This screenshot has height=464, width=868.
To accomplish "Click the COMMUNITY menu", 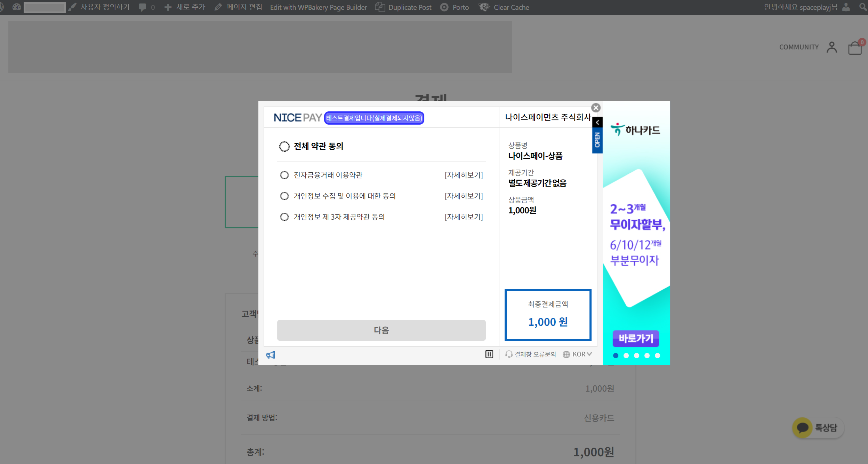I will click(799, 47).
